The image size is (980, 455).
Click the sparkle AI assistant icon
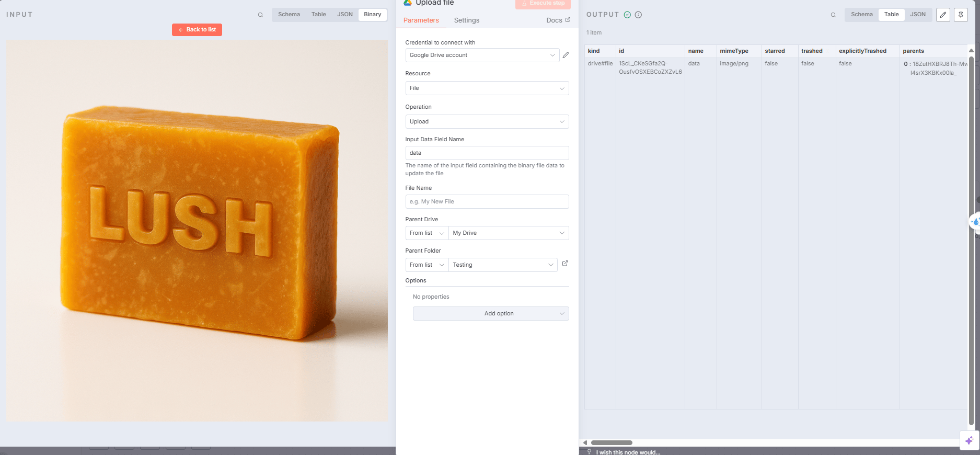[x=969, y=440]
